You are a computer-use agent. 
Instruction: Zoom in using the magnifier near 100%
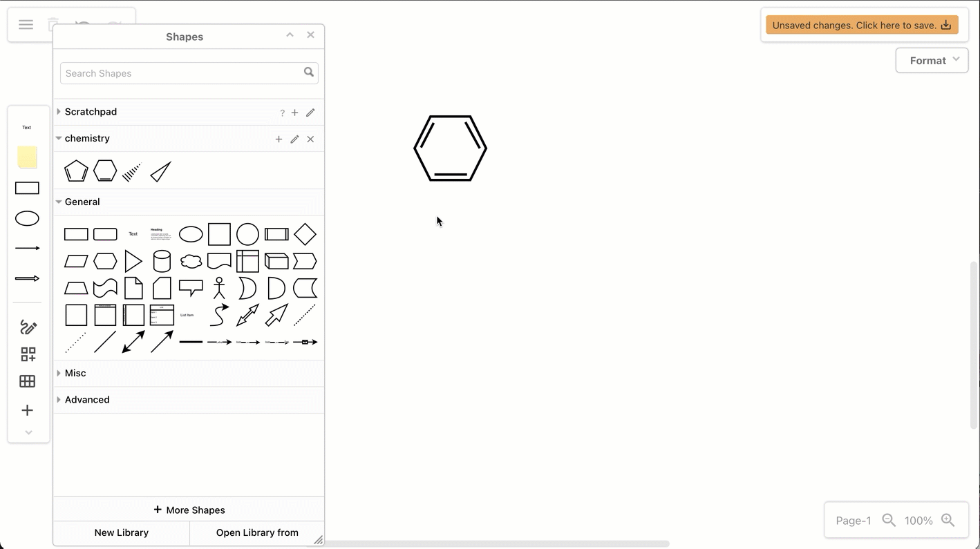pyautogui.click(x=948, y=520)
